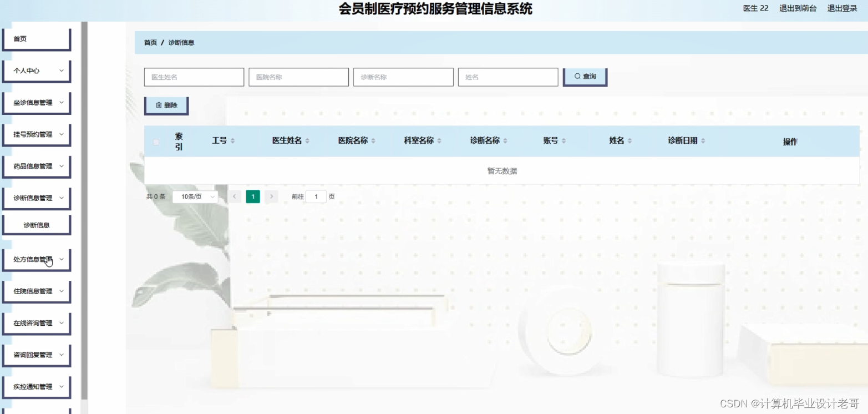This screenshot has height=414, width=868.
Task: Click 退出登录 in the header
Action: (842, 8)
